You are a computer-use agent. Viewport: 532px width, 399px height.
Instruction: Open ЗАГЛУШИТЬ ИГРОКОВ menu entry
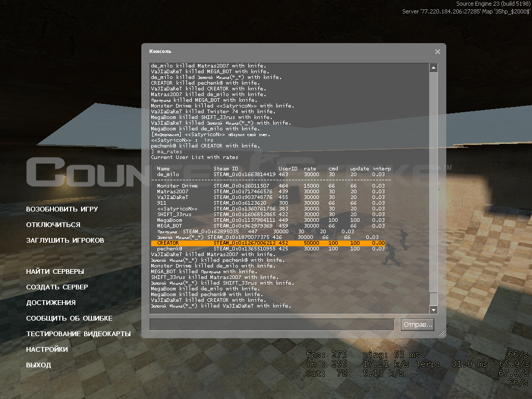tap(65, 240)
